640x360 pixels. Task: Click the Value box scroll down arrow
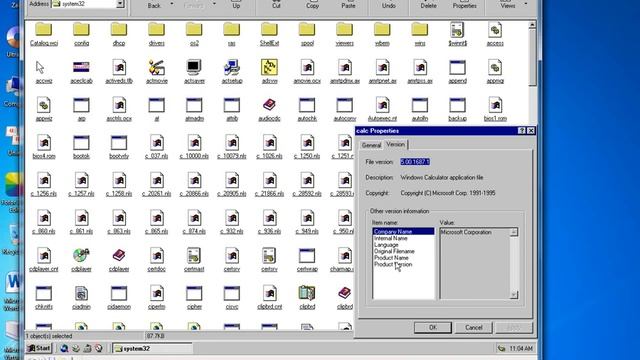point(514,295)
